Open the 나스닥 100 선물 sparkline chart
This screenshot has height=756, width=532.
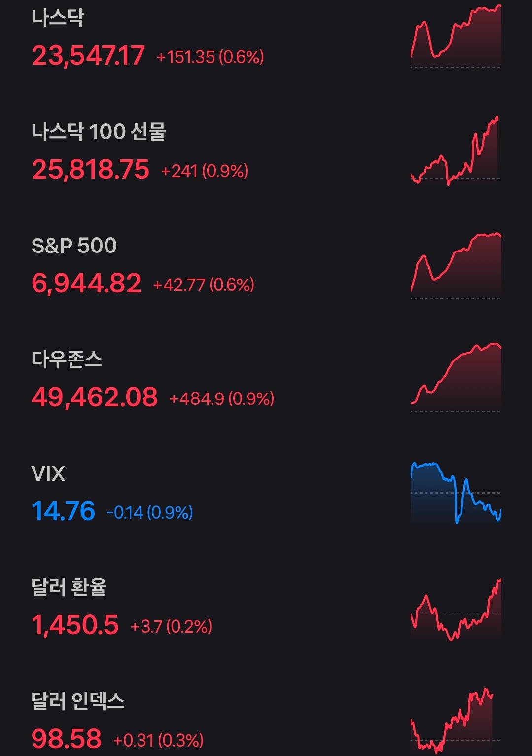pyautogui.click(x=455, y=151)
